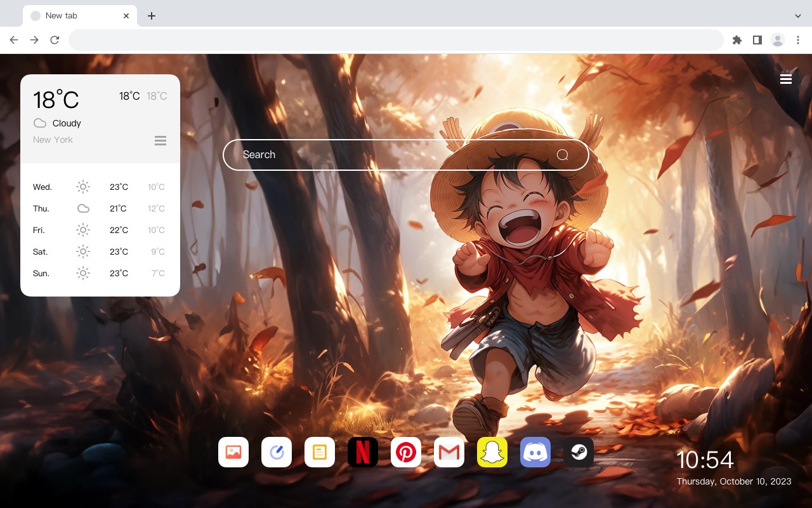Select the Sat. forecast row label

pyautogui.click(x=41, y=252)
